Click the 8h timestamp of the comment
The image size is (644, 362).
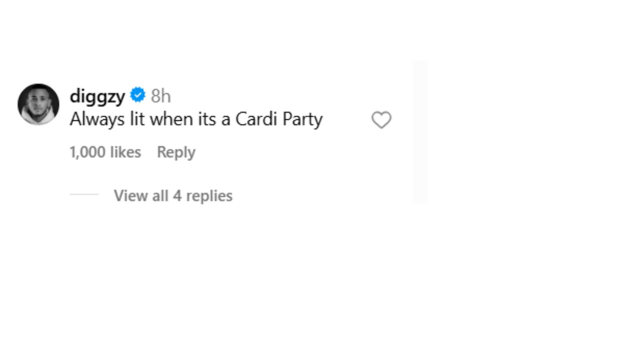(161, 96)
